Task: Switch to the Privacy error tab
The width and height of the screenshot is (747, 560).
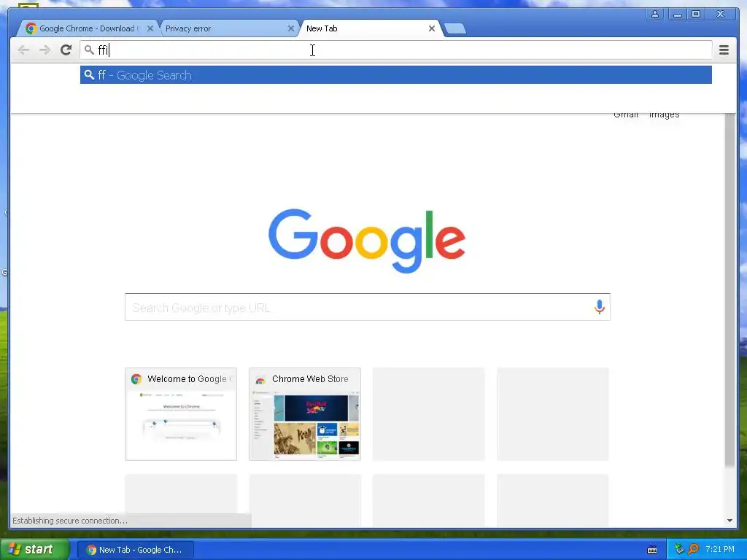Action: pos(228,28)
